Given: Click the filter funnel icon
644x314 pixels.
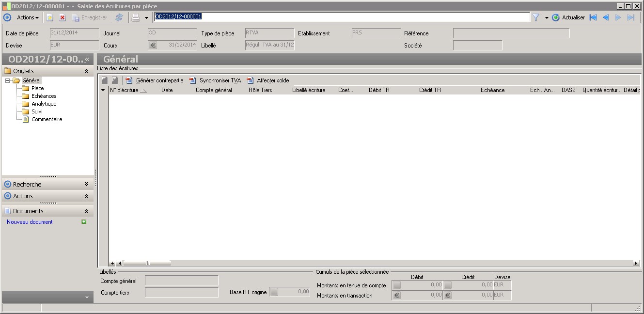Looking at the screenshot, I should (536, 17).
